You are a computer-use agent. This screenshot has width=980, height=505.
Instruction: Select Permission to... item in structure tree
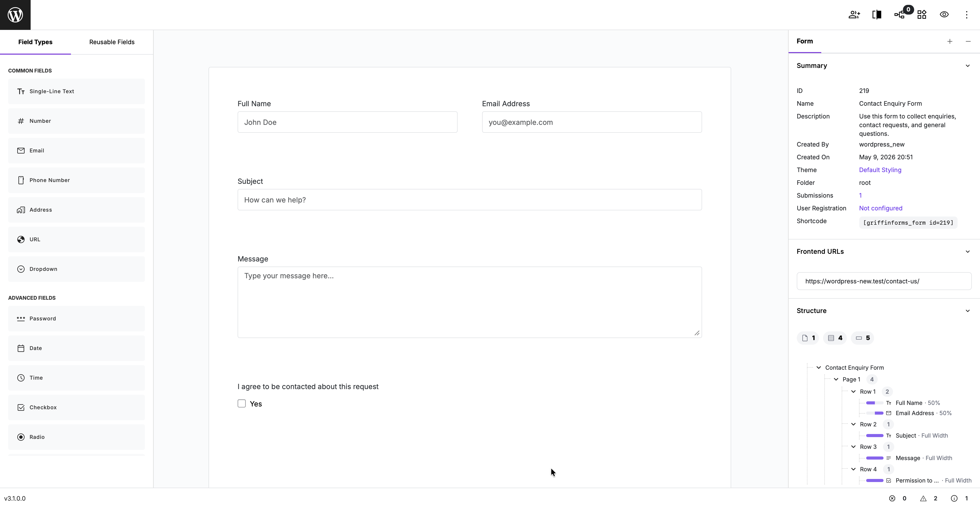tap(917, 481)
